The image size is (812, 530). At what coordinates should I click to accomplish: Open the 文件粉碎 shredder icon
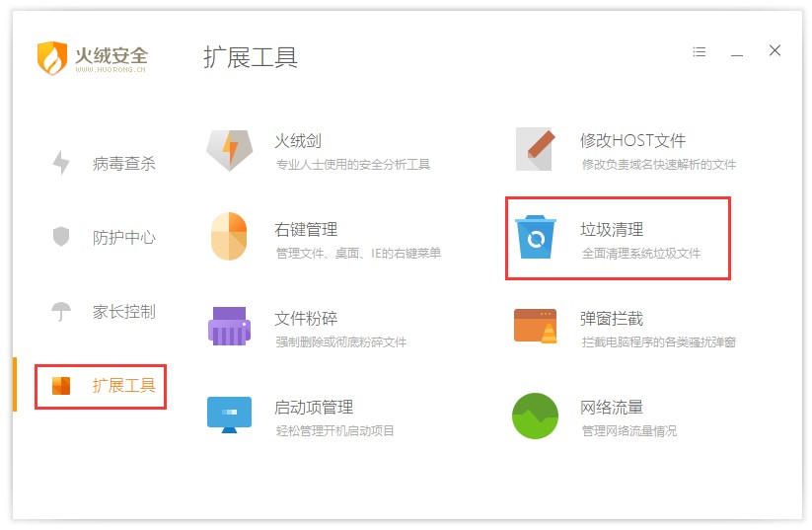pyautogui.click(x=229, y=327)
